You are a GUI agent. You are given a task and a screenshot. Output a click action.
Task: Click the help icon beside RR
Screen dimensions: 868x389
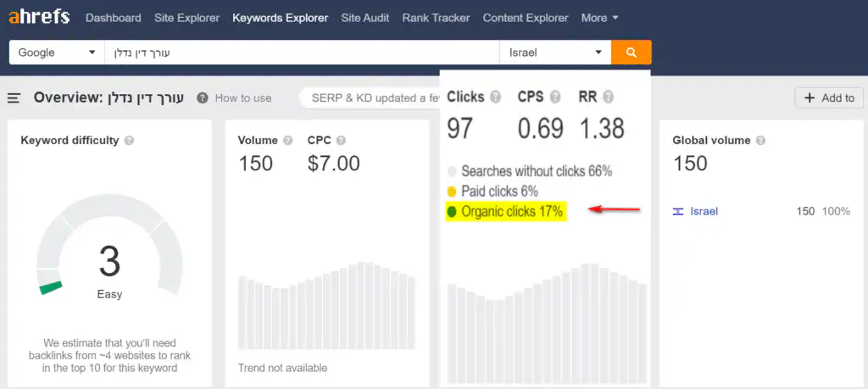[x=609, y=97]
